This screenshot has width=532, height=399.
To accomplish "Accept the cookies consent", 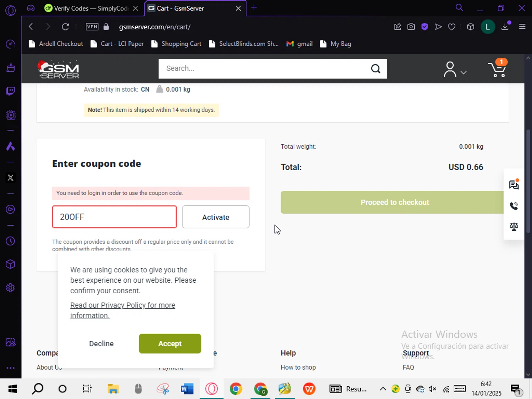I will pyautogui.click(x=170, y=343).
